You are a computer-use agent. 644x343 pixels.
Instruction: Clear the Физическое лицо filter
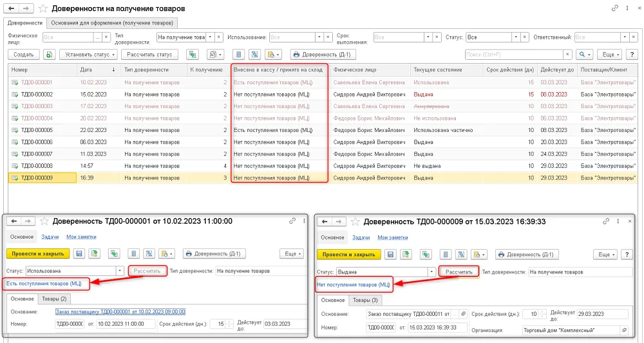tap(106, 37)
